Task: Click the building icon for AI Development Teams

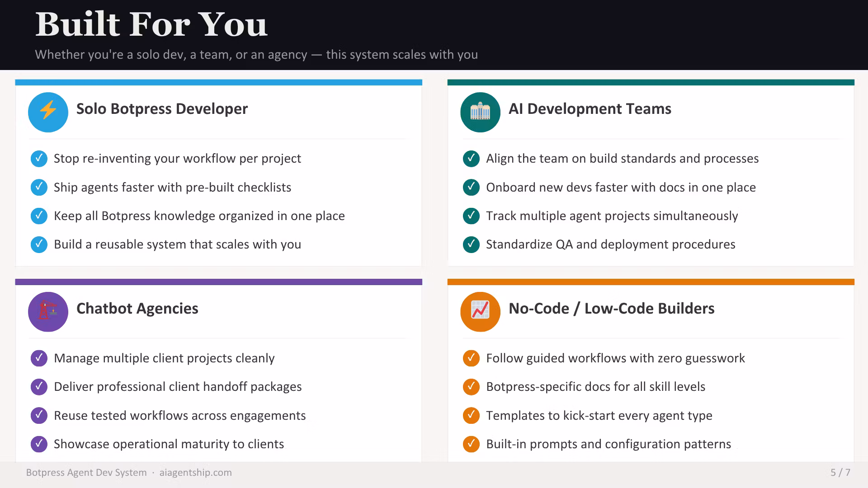Action: coord(480,112)
